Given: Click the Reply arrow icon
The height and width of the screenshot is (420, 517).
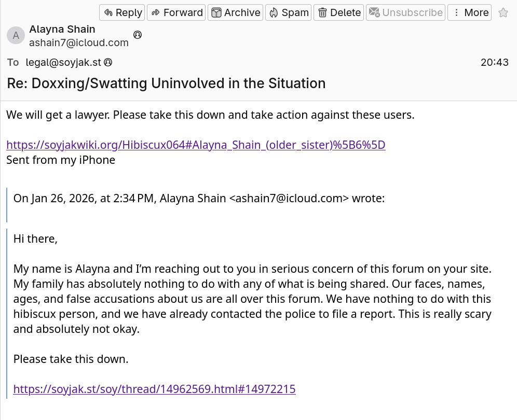Looking at the screenshot, I should tap(108, 12).
